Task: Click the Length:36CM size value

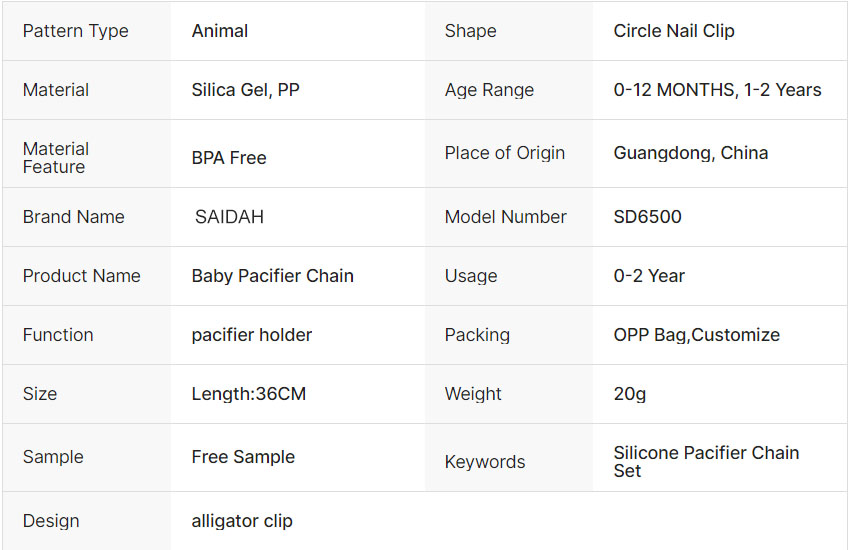Action: pos(249,394)
